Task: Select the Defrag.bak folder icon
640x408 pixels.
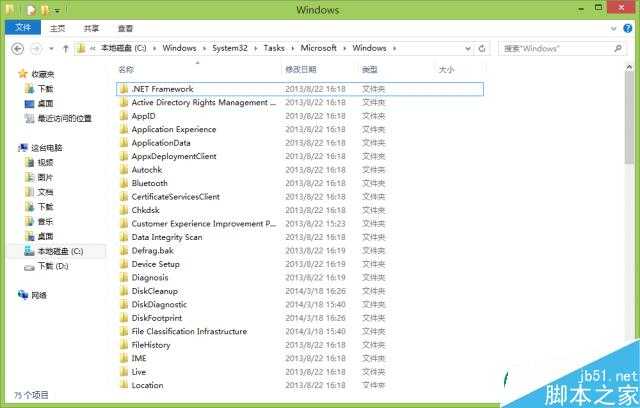Action: click(124, 251)
